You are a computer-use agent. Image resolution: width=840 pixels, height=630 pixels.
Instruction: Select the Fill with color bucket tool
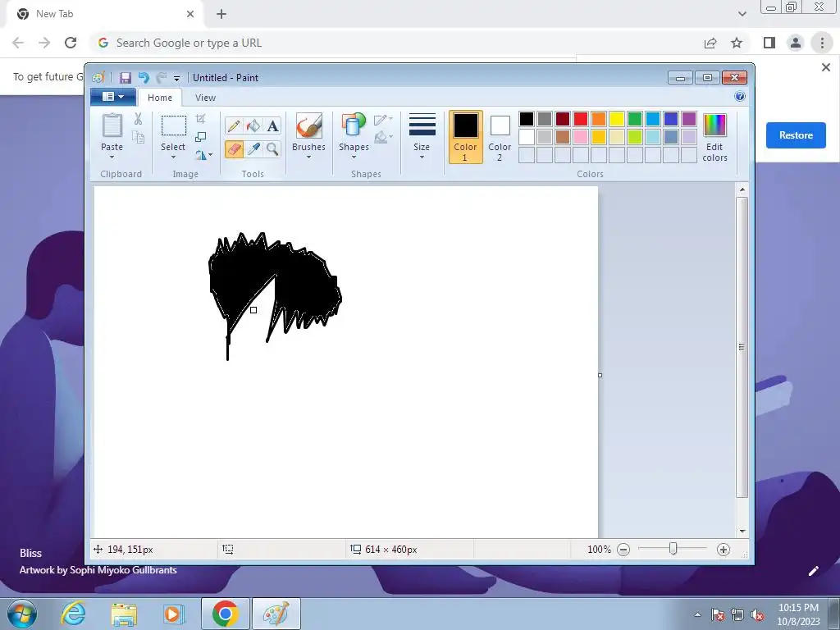click(x=253, y=126)
